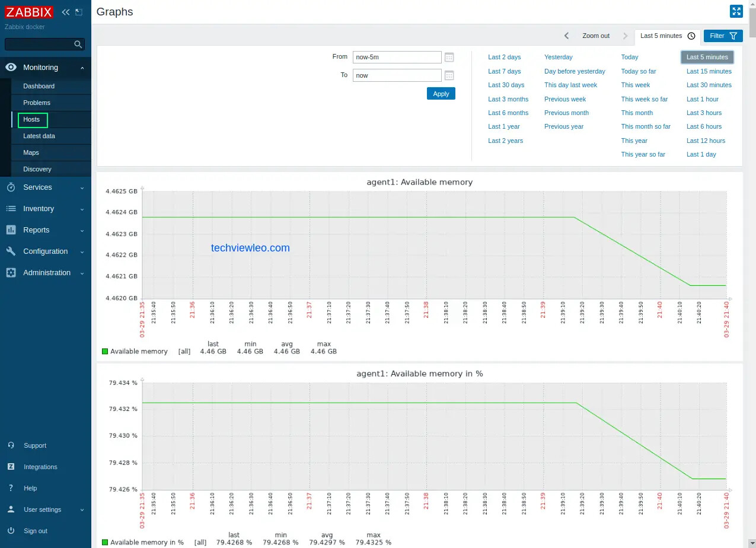This screenshot has height=548, width=756.
Task: Collapse the sidebar with double-chevron icon
Action: pos(66,12)
